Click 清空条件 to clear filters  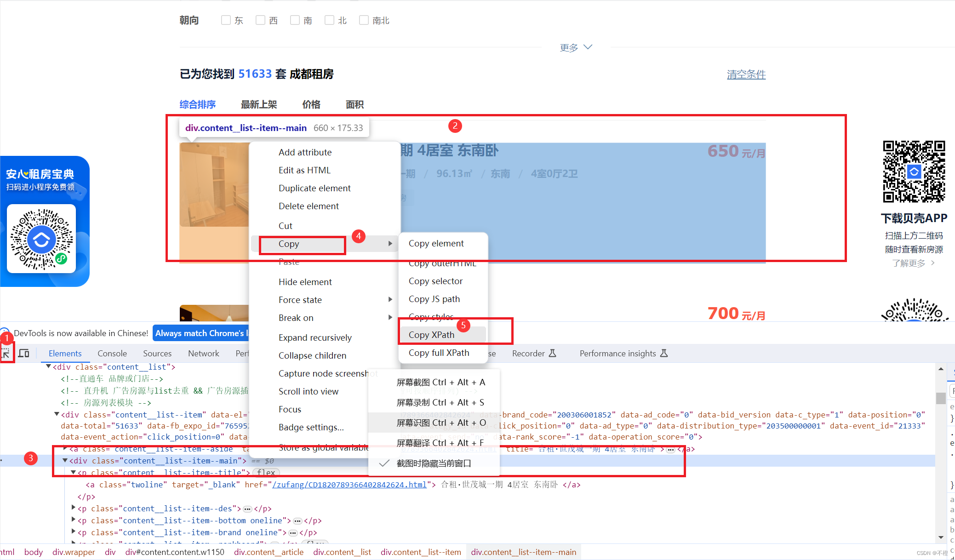tap(746, 74)
